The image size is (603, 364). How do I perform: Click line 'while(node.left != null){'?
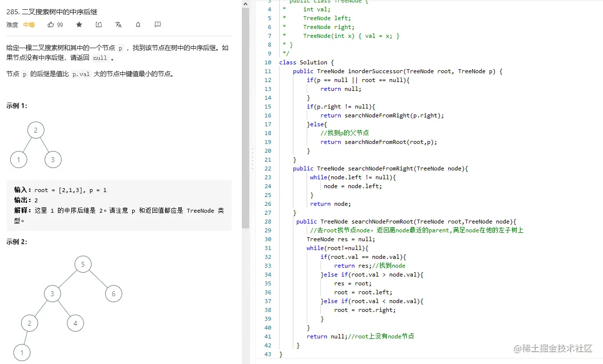tap(353, 177)
